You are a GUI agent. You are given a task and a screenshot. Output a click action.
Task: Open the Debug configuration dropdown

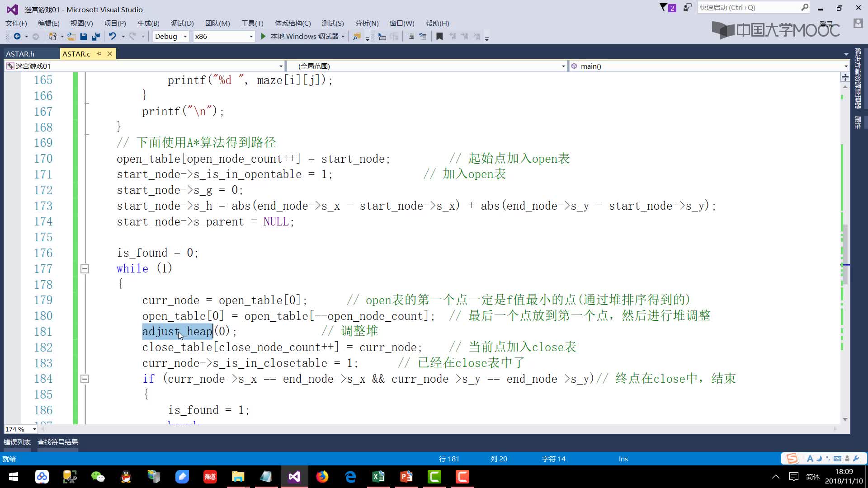coord(171,36)
